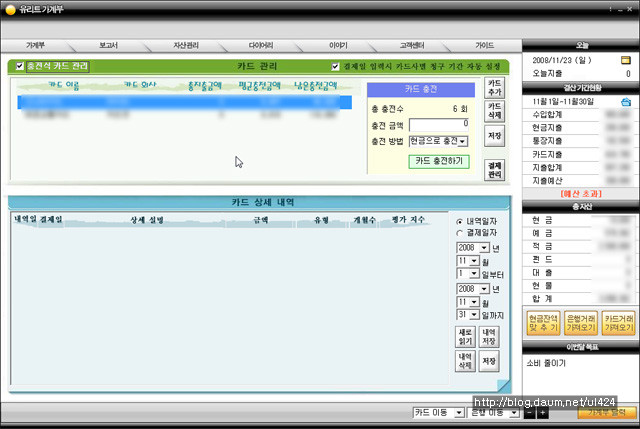640x429 pixels.
Task: Open the 고객센터 tab
Action: [x=412, y=45]
